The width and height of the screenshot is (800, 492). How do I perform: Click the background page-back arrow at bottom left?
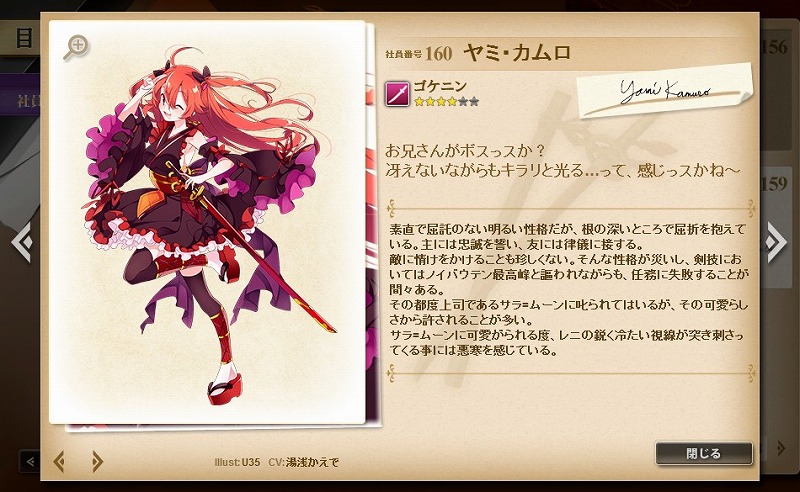30,462
